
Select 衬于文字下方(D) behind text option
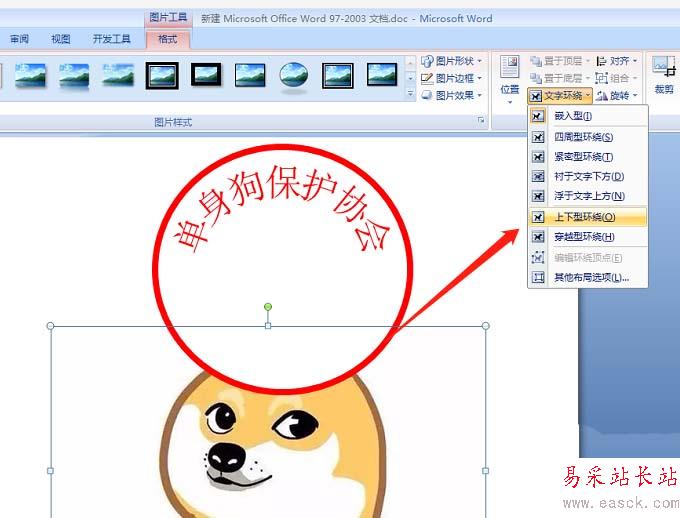pyautogui.click(x=588, y=177)
